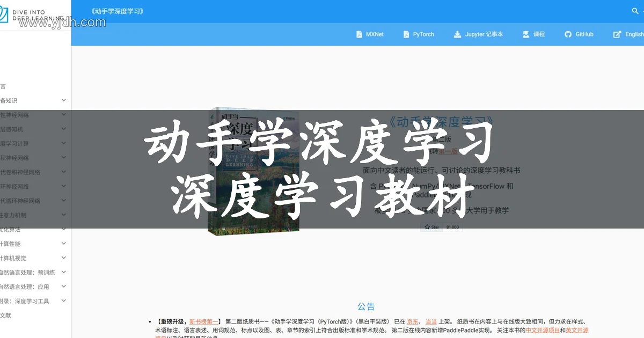This screenshot has height=338, width=644.
Task: Click the Dive into Deep Learning logo
Action: tap(32, 14)
